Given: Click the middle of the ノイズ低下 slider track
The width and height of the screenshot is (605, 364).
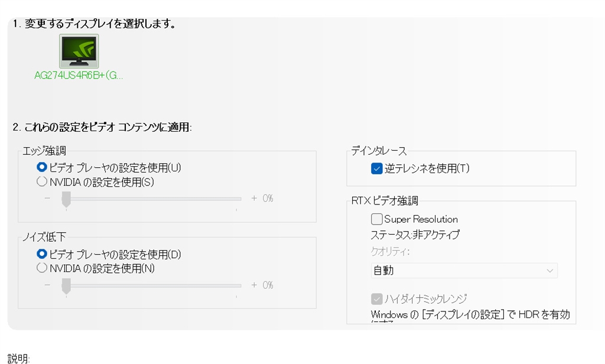Looking at the screenshot, I should (x=151, y=285).
